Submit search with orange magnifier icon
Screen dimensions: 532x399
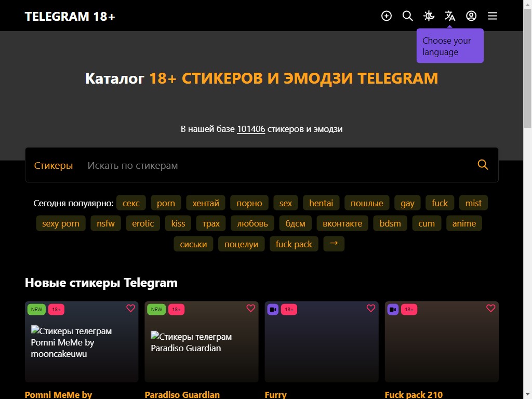[483, 165]
